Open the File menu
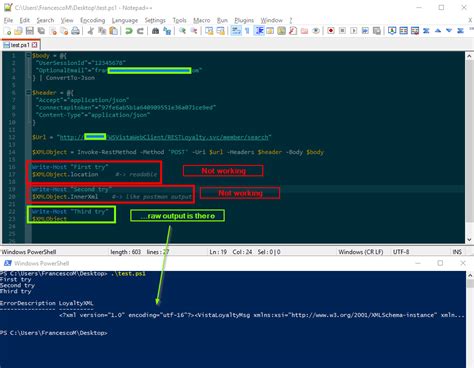 8,20
